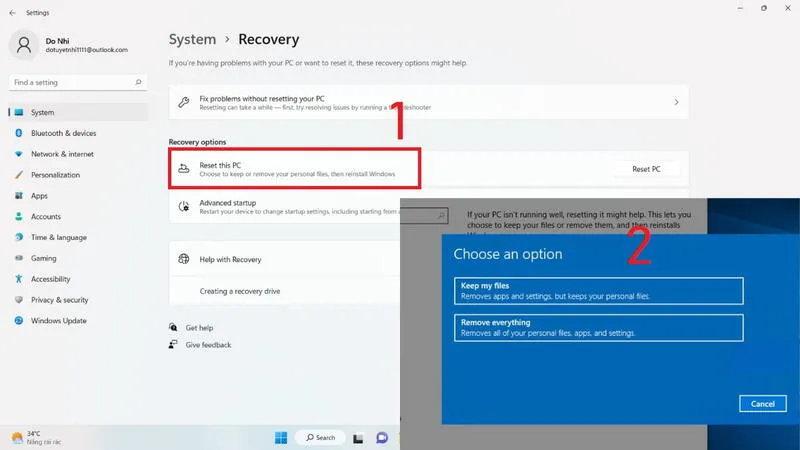Click the Windows Start icon on taskbar
The height and width of the screenshot is (450, 800).
281,438
